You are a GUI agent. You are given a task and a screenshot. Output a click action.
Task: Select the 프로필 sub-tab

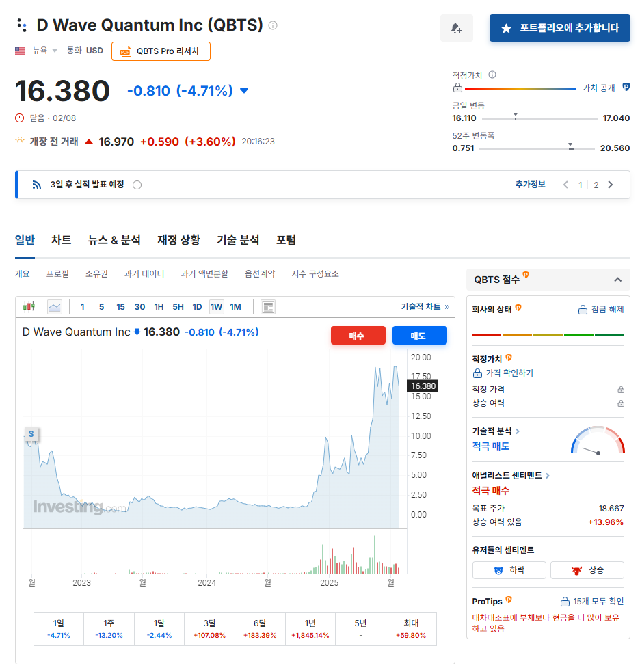point(57,274)
